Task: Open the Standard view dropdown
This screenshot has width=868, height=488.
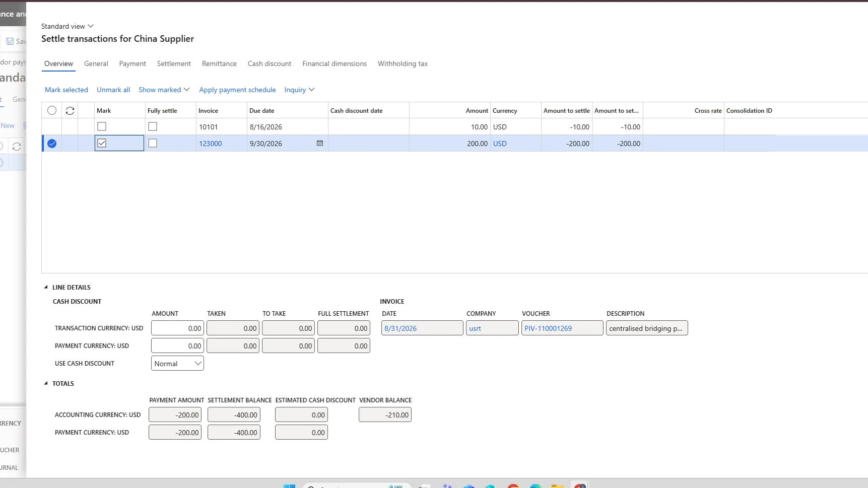Action: click(x=68, y=26)
